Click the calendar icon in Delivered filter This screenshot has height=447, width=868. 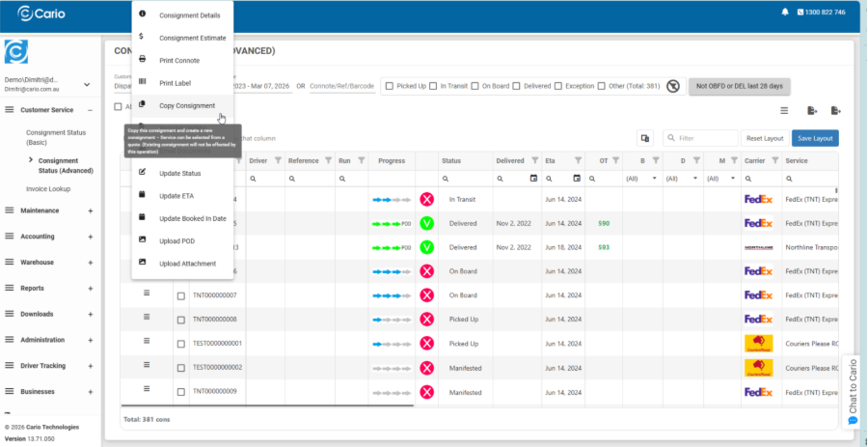[x=533, y=179]
